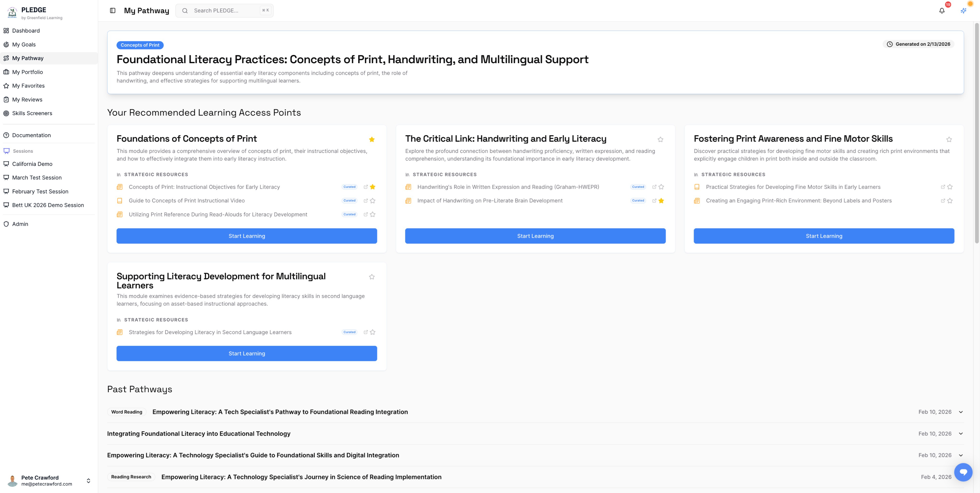This screenshot has width=980, height=493.
Task: Open Impact of Handwriting on Pre-Literate Brain Development
Action: (x=490, y=200)
